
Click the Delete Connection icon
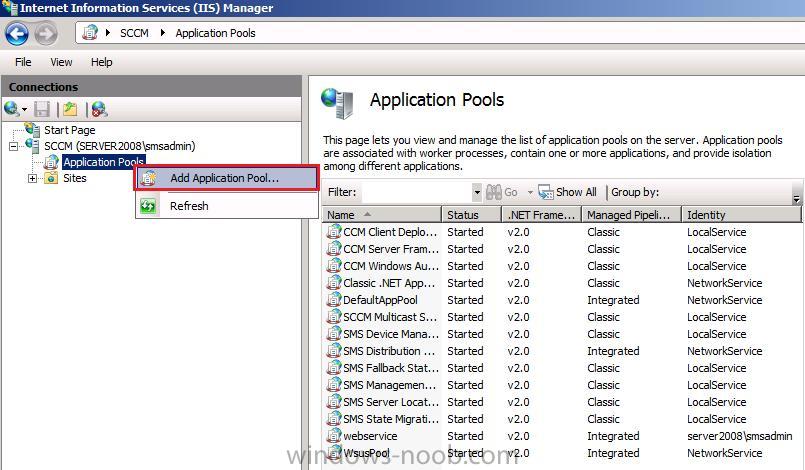(100, 109)
